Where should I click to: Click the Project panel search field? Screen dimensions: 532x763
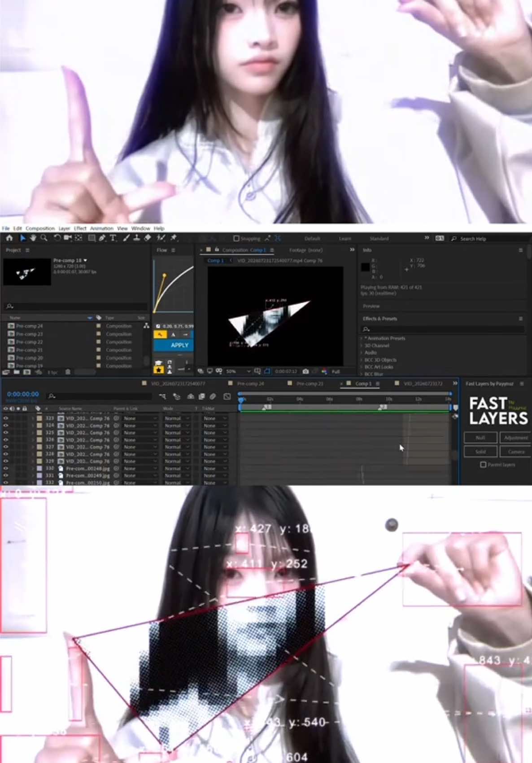[76, 306]
